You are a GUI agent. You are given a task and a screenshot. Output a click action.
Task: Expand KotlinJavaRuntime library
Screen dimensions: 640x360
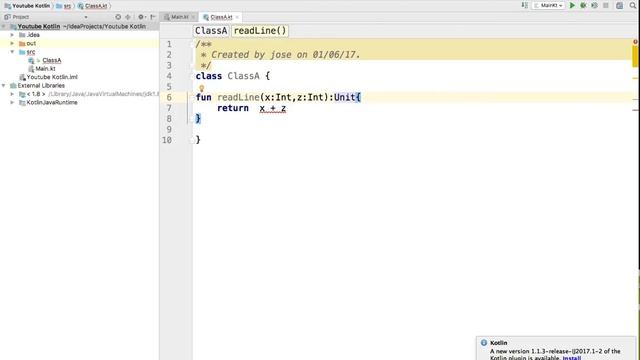pyautogui.click(x=12, y=102)
